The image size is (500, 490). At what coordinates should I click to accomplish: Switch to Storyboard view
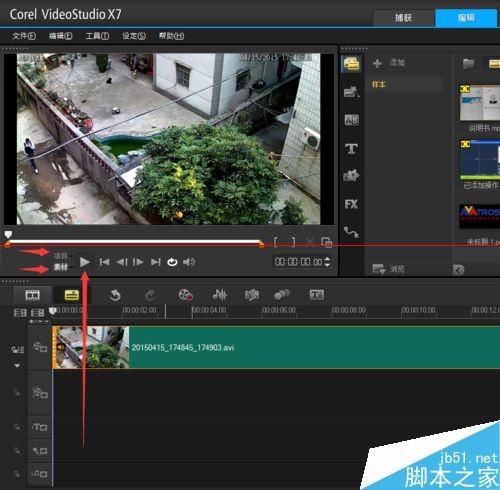pyautogui.click(x=33, y=295)
